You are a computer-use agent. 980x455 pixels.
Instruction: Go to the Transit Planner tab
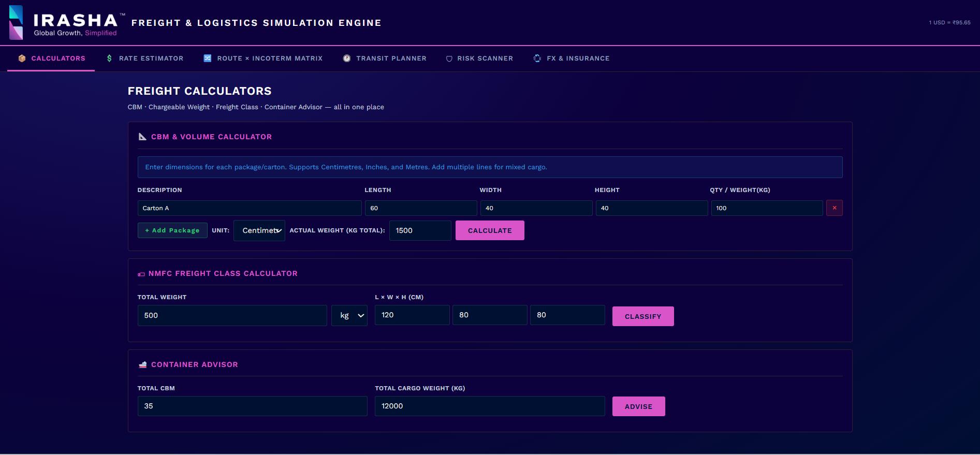[x=385, y=58]
